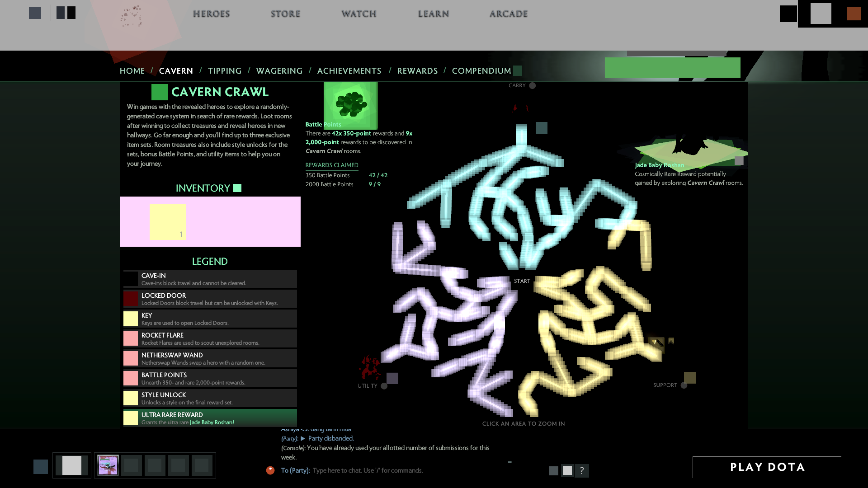Click the orange chat channel icon
868x488 pixels.
[270, 470]
